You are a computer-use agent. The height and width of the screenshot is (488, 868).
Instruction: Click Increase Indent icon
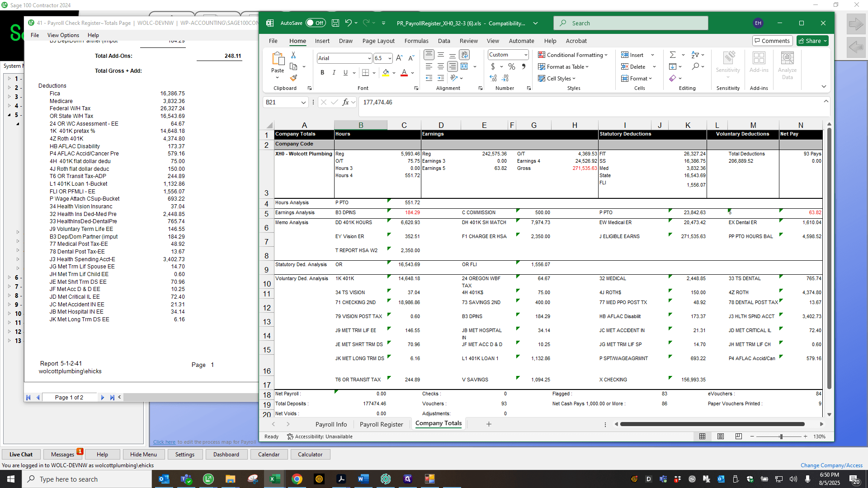pos(441,78)
